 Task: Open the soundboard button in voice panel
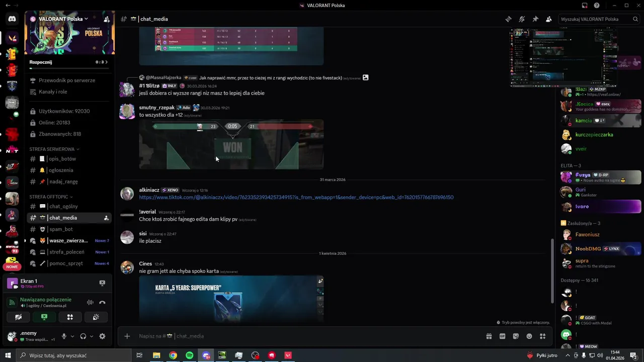pos(96,317)
